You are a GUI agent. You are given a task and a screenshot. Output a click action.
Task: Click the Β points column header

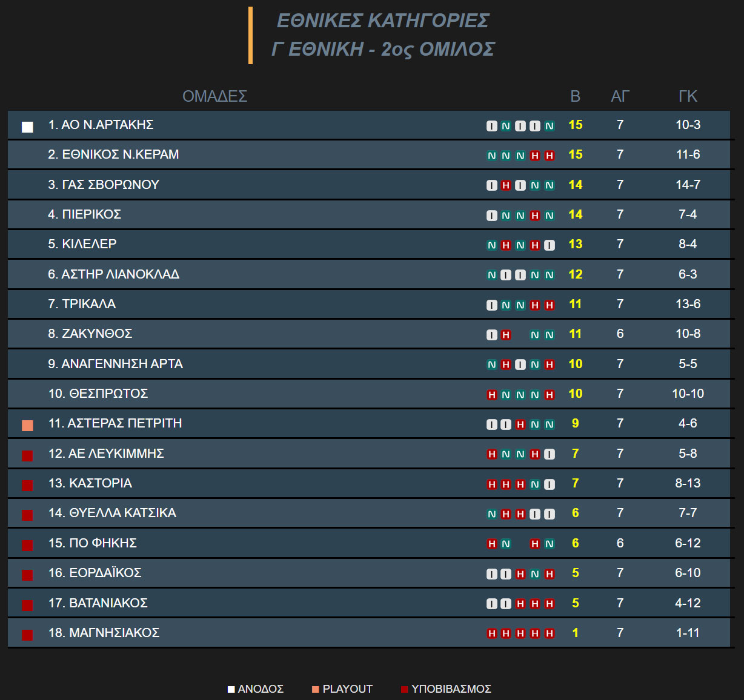576,96
